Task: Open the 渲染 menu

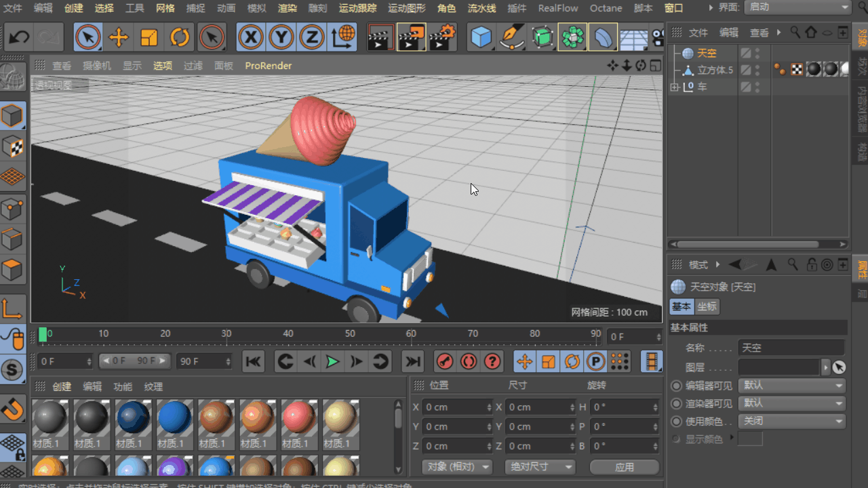Action: coord(288,8)
